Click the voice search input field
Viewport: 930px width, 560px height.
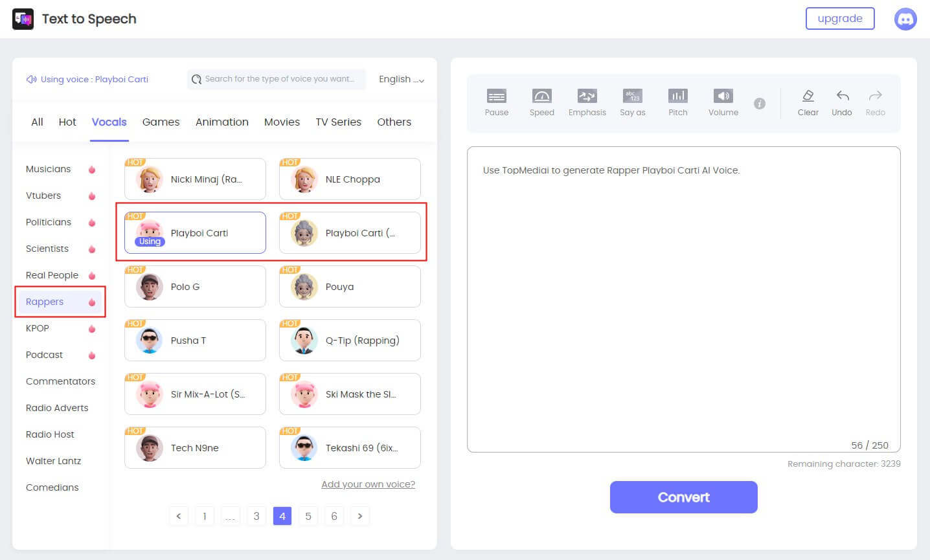click(277, 79)
